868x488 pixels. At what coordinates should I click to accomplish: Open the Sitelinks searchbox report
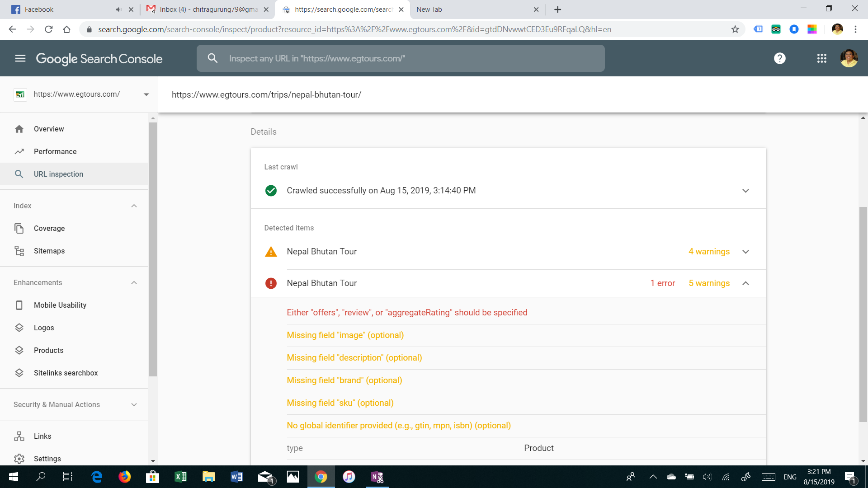[x=66, y=373]
